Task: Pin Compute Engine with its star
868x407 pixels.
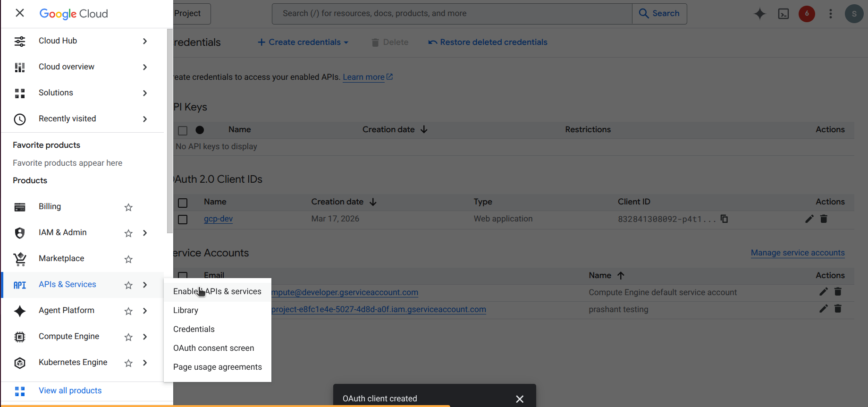Action: coord(128,337)
